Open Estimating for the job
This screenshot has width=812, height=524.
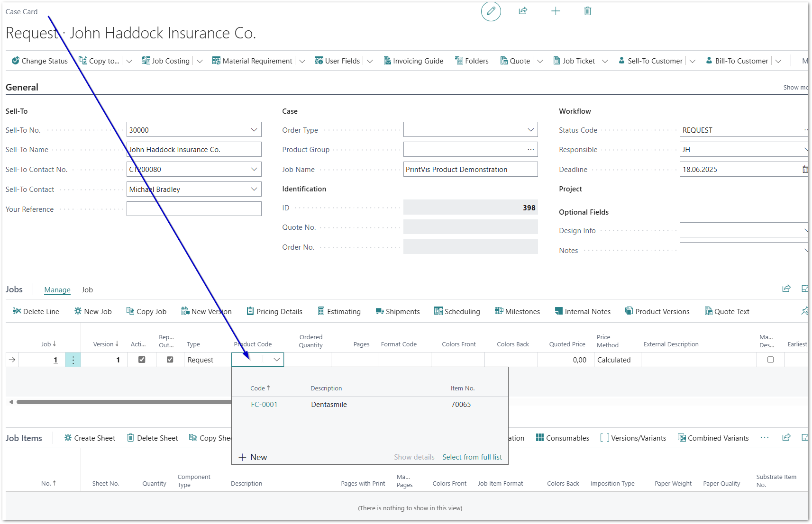point(339,312)
